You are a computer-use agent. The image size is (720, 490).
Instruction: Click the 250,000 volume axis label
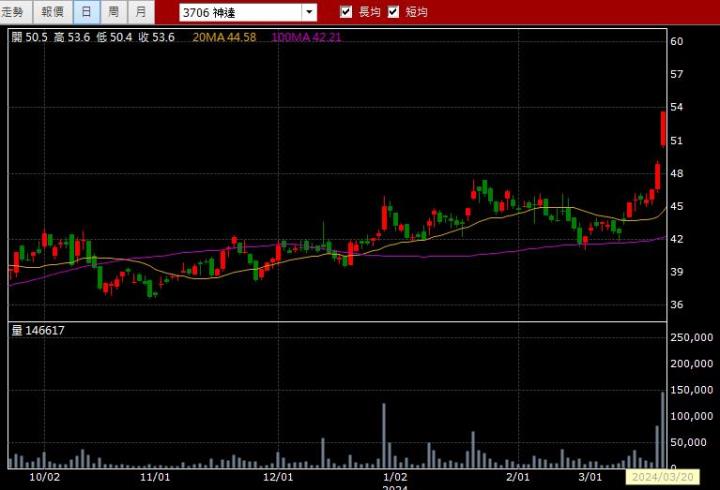(x=691, y=339)
